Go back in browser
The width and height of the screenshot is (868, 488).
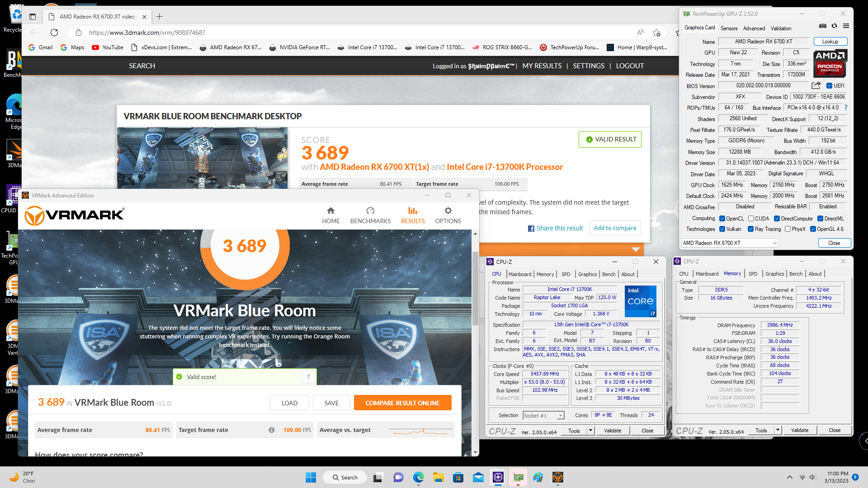(34, 33)
